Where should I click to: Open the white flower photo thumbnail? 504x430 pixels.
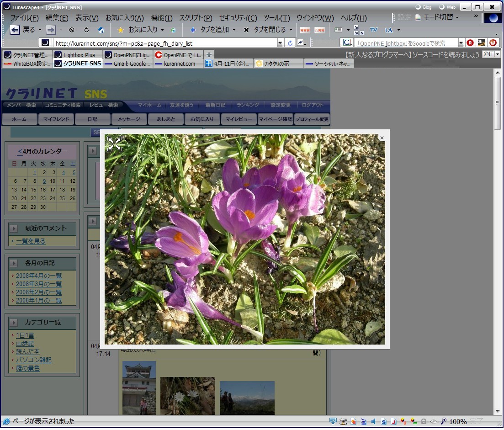click(187, 396)
